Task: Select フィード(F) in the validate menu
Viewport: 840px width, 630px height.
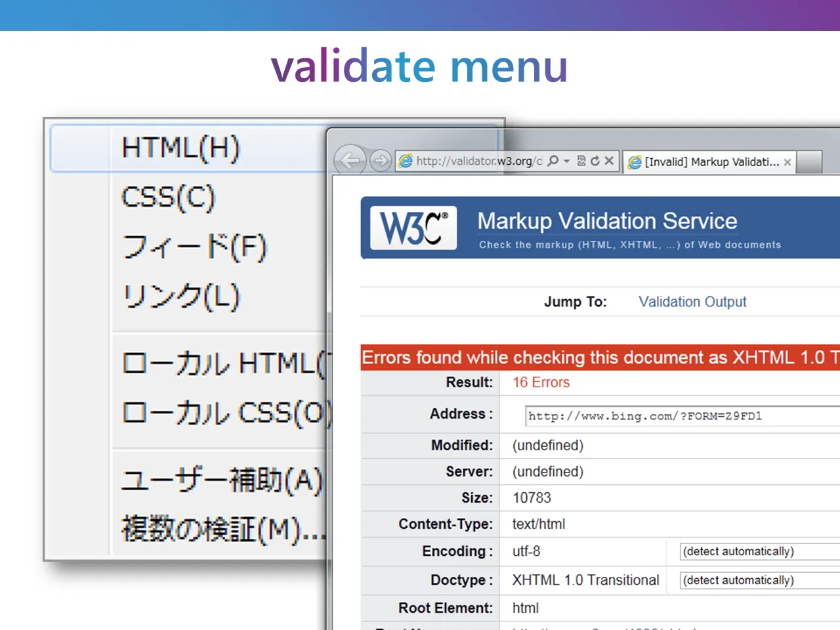Action: coord(194,247)
